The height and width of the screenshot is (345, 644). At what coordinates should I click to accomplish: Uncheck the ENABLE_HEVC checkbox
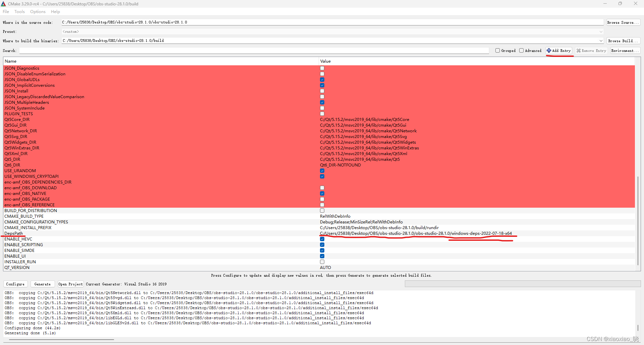tap(322, 239)
